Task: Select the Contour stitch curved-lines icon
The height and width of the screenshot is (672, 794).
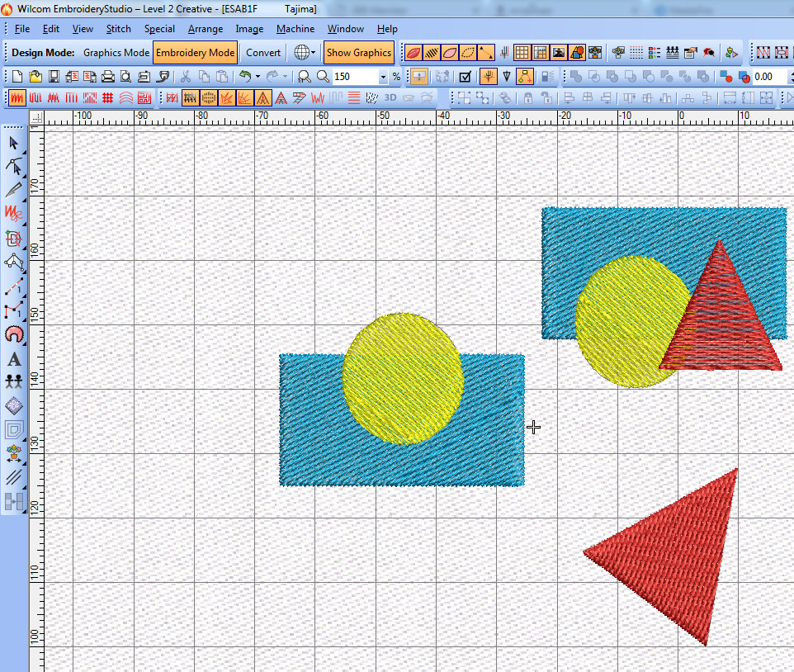Action: [125, 97]
